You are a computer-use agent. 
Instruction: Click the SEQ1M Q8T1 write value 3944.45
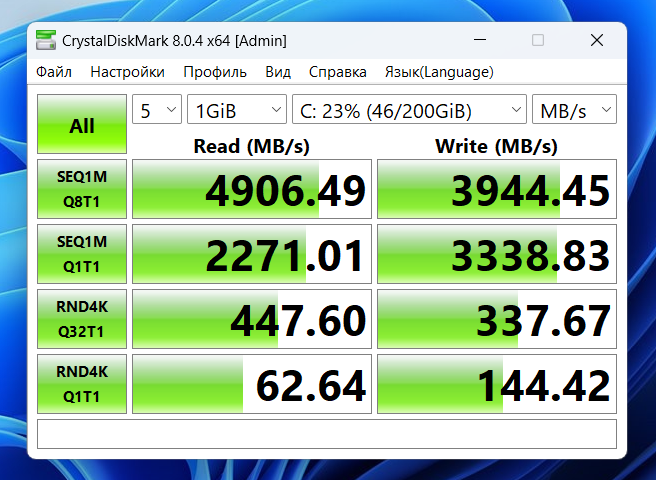[x=497, y=189]
